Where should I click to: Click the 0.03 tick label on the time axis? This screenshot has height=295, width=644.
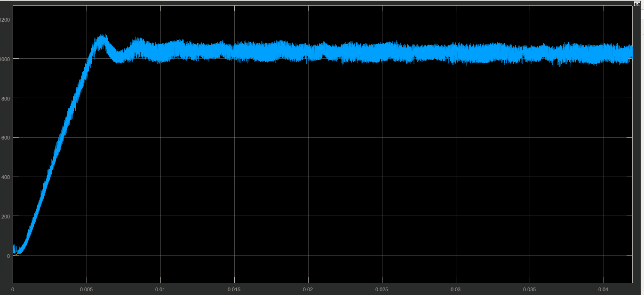[456, 289]
